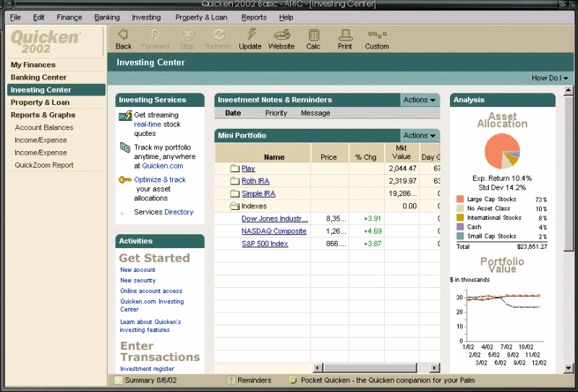Click the Asset Allocation pie chart
The width and height of the screenshot is (578, 392).
tap(502, 151)
